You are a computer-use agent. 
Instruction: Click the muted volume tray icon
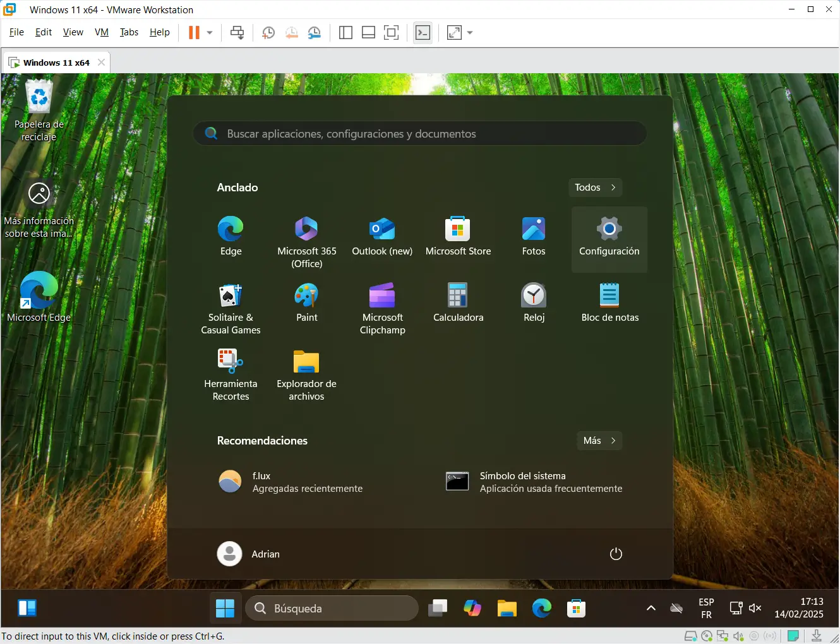tap(755, 608)
